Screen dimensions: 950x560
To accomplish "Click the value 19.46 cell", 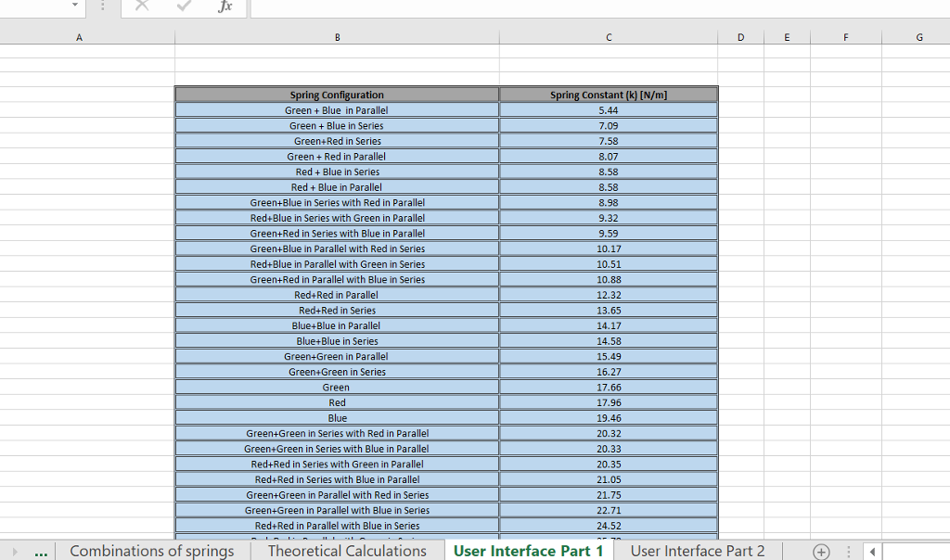I will click(x=609, y=418).
